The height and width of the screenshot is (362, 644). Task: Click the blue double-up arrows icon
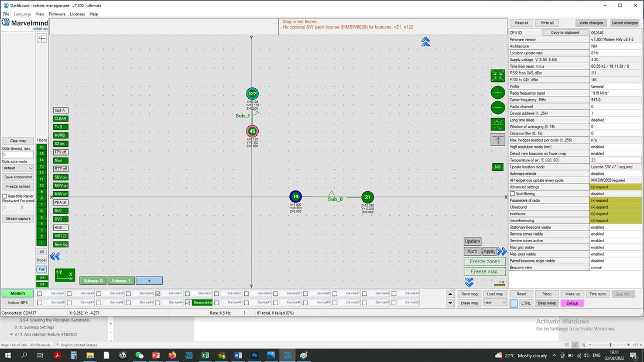pos(426,42)
